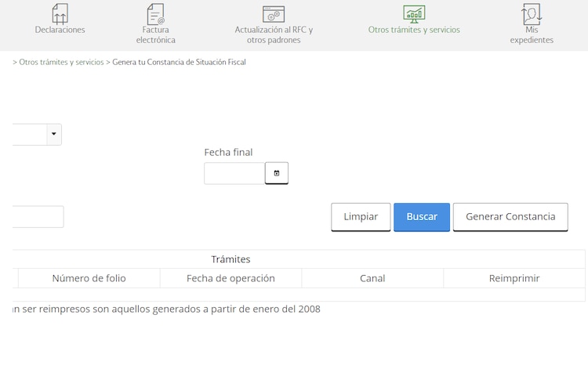The height and width of the screenshot is (380, 588).
Task: Go to Declaraciones menu label
Action: [60, 30]
